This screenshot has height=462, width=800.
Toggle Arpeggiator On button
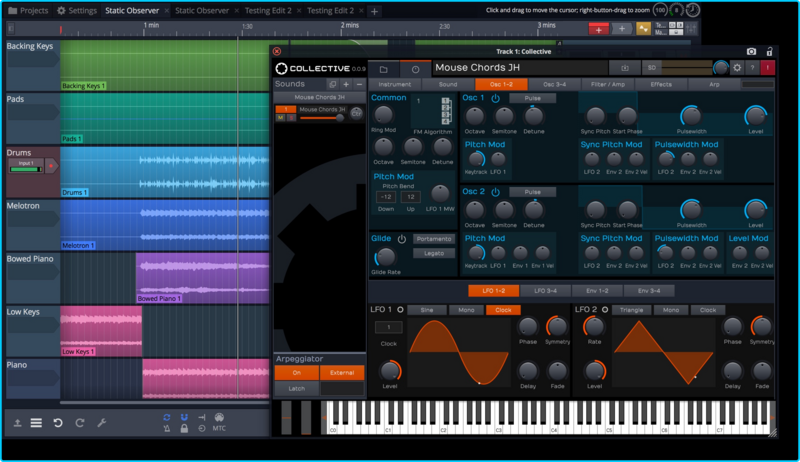point(296,373)
